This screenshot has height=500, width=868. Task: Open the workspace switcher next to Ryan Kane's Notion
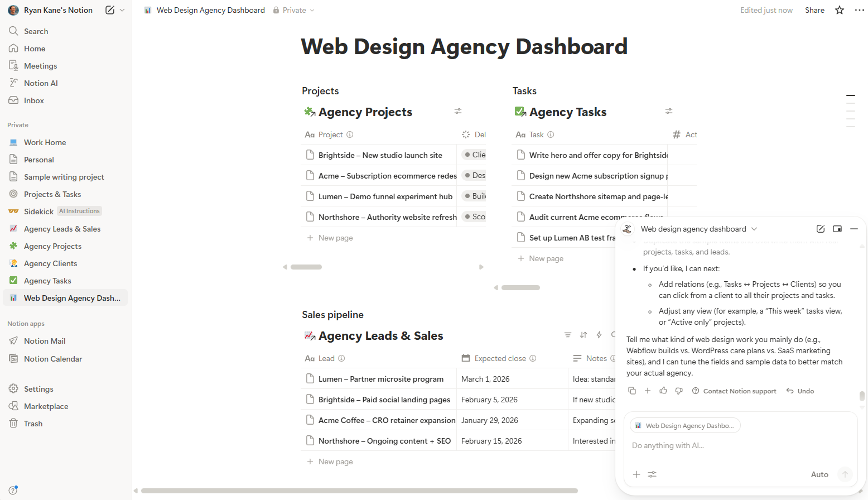(x=120, y=9)
